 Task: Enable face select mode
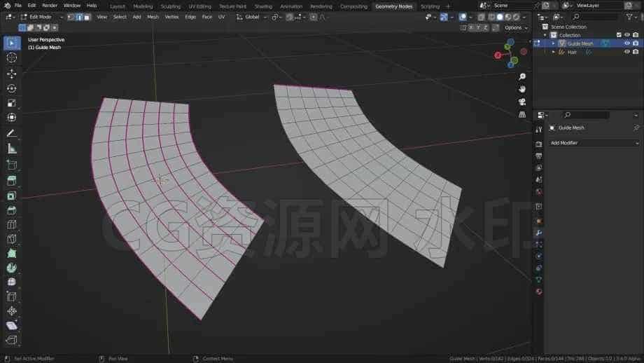[x=87, y=18]
